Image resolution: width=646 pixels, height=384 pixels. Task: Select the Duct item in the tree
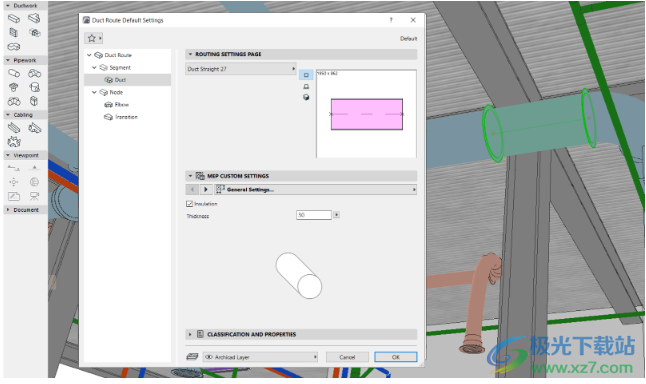pos(127,80)
